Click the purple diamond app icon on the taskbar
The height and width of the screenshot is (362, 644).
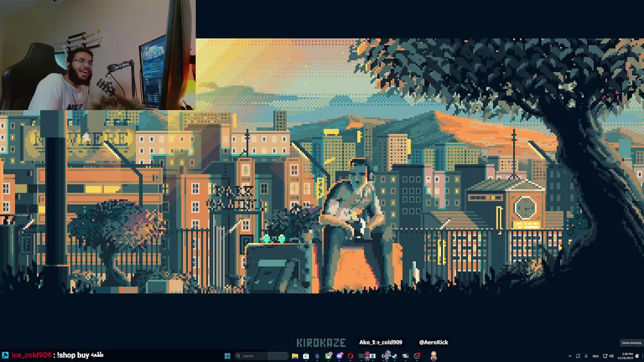coord(317,356)
